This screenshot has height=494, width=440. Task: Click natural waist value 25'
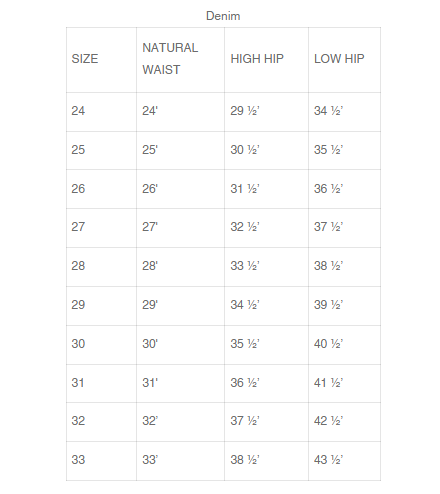coord(150,150)
